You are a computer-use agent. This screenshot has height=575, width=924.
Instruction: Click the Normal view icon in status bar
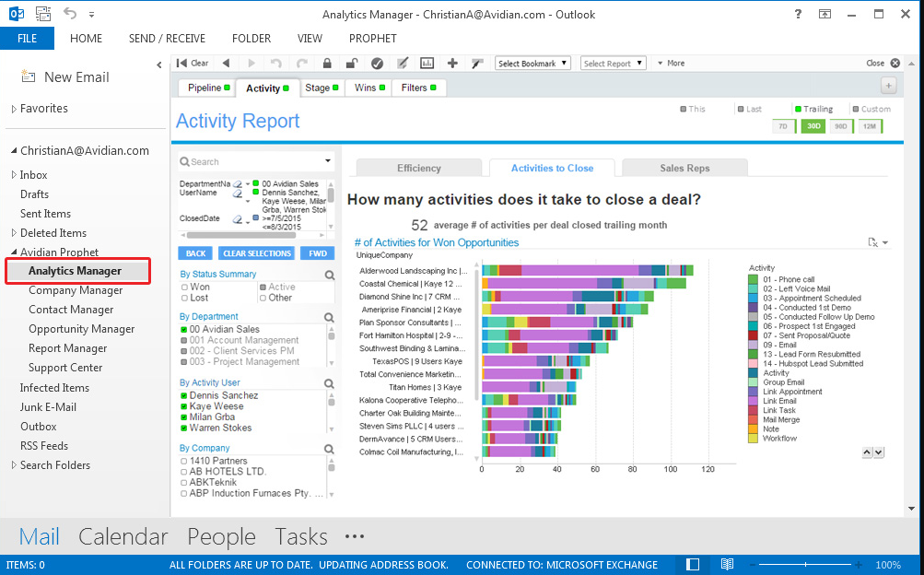693,564
